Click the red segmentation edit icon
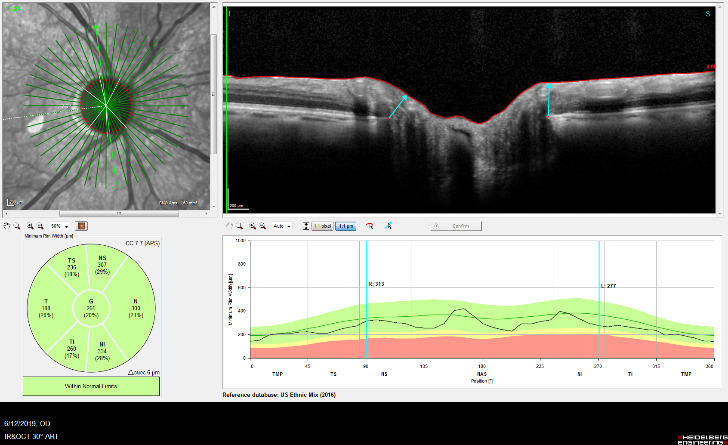 [370, 227]
